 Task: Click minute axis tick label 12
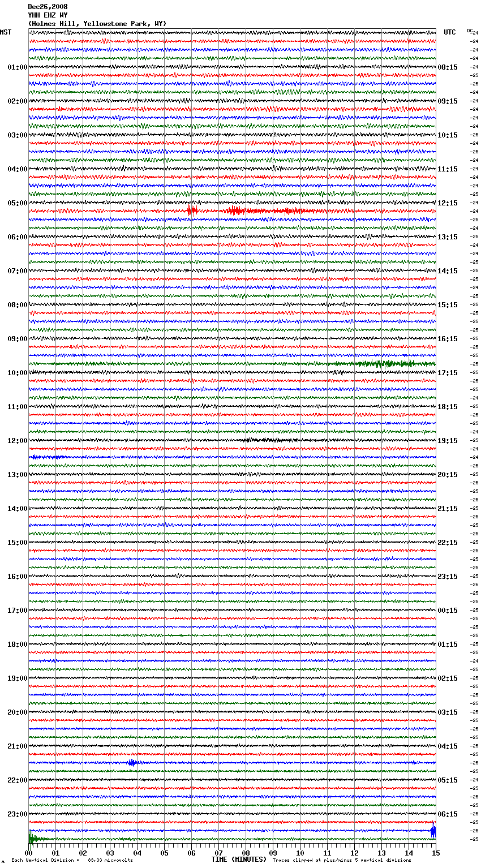click(355, 853)
